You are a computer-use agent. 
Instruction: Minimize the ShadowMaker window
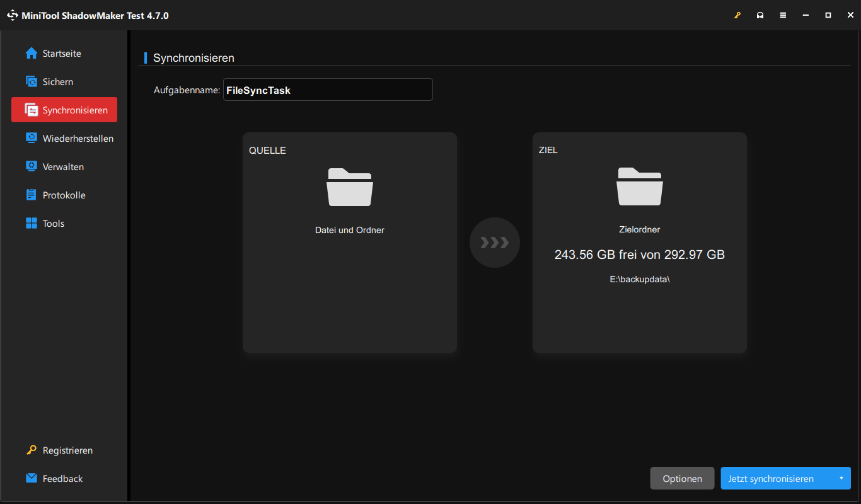click(806, 15)
